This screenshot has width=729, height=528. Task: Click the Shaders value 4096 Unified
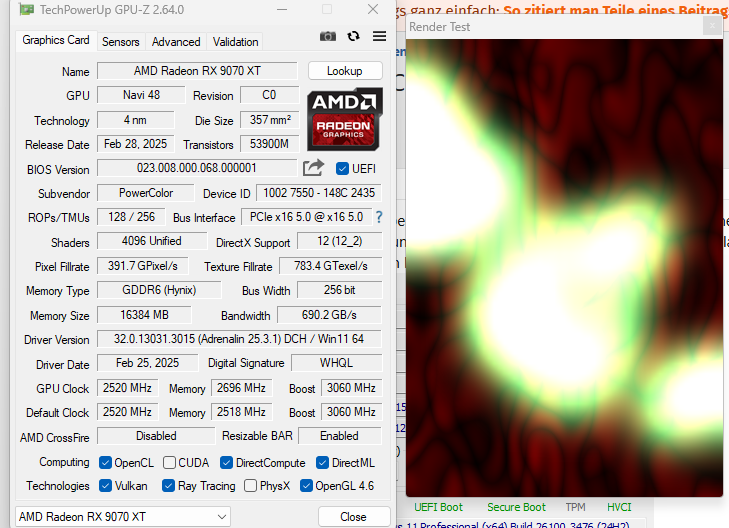pos(152,241)
